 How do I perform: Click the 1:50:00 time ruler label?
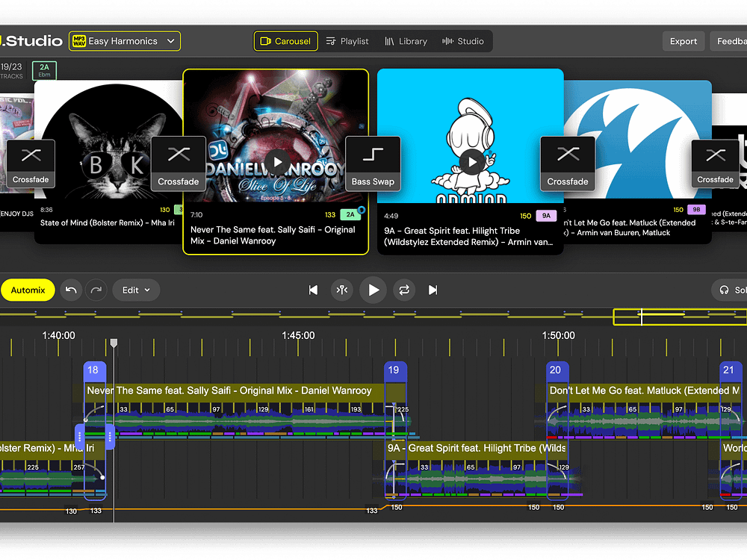pos(558,336)
